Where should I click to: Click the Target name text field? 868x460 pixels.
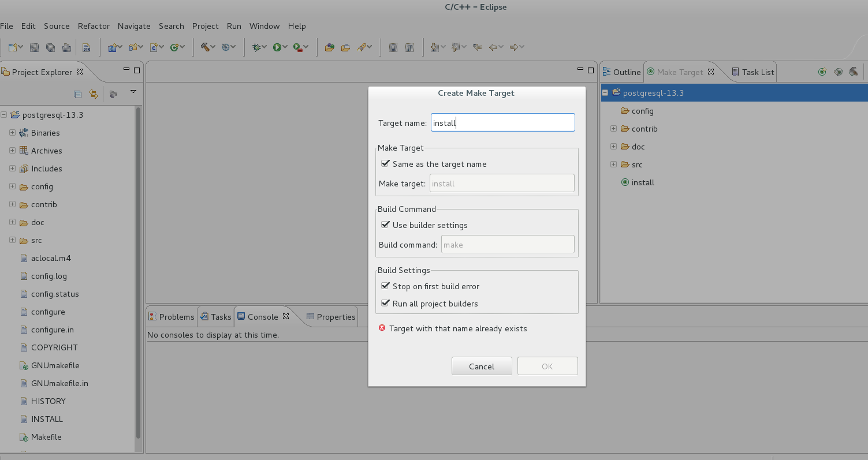(x=502, y=122)
